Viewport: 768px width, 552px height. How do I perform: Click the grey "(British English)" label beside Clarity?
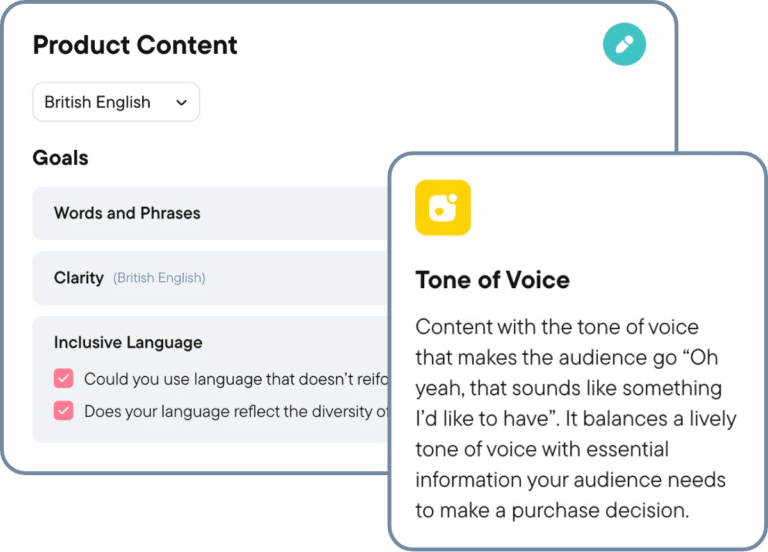[x=159, y=278]
